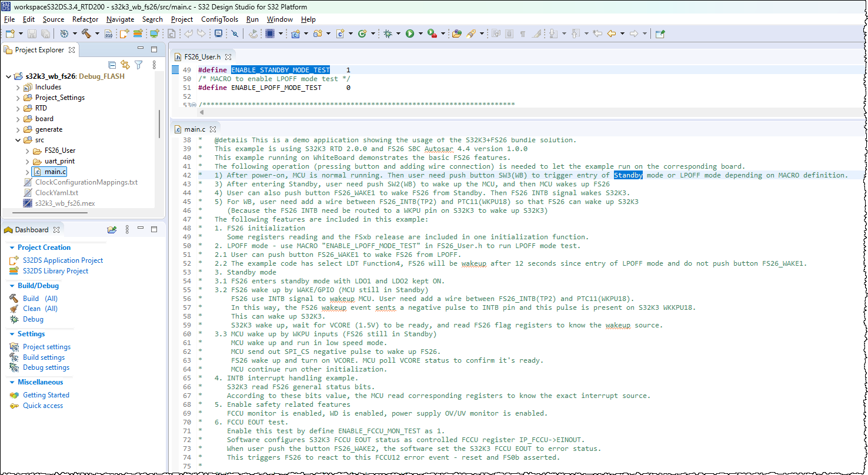Image resolution: width=868 pixels, height=475 pixels.
Task: Open the Project Explorer view menu
Action: [154, 65]
